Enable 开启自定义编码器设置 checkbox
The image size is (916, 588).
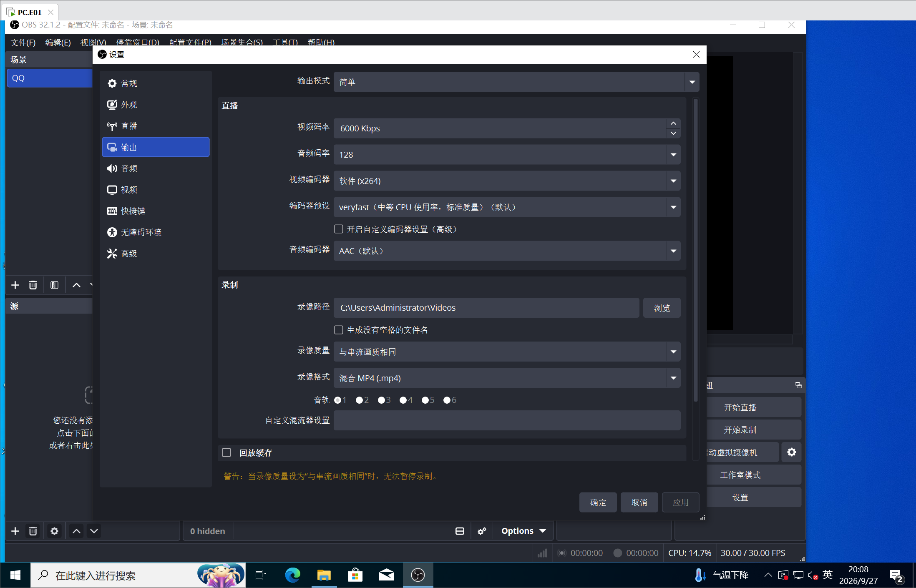tap(339, 229)
